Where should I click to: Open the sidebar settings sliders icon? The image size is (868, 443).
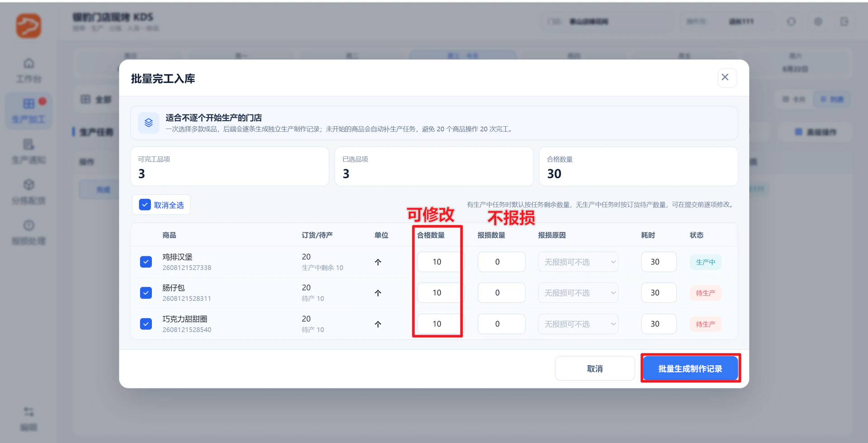coord(29,412)
